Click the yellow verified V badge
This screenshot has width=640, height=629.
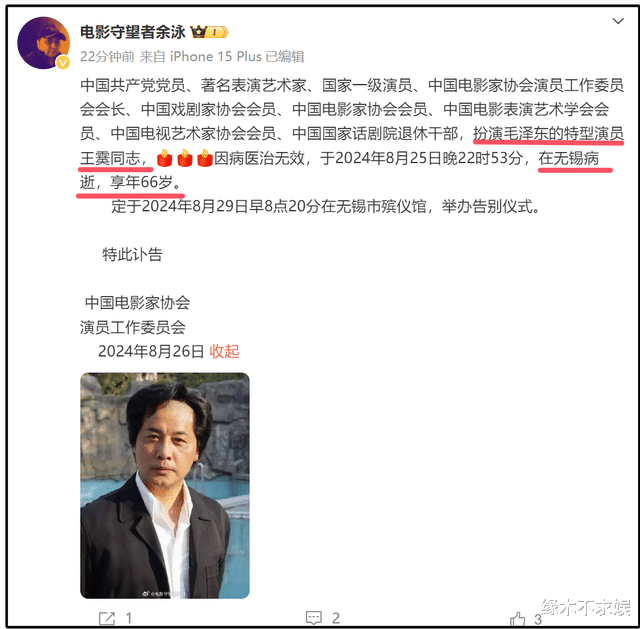coord(63,62)
